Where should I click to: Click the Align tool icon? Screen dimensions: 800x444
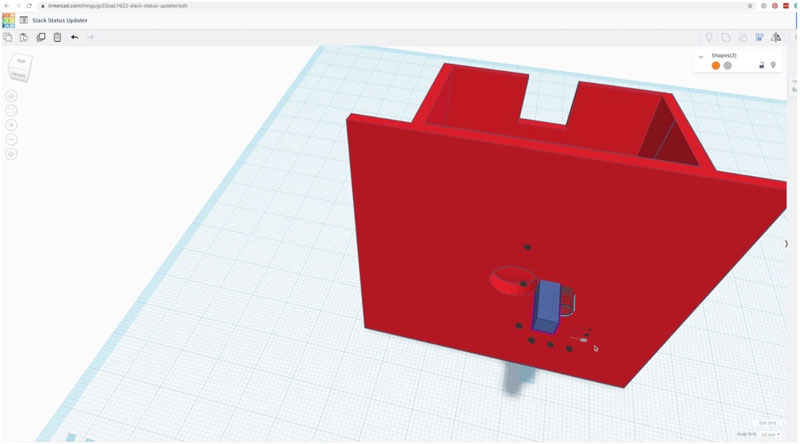pos(760,37)
